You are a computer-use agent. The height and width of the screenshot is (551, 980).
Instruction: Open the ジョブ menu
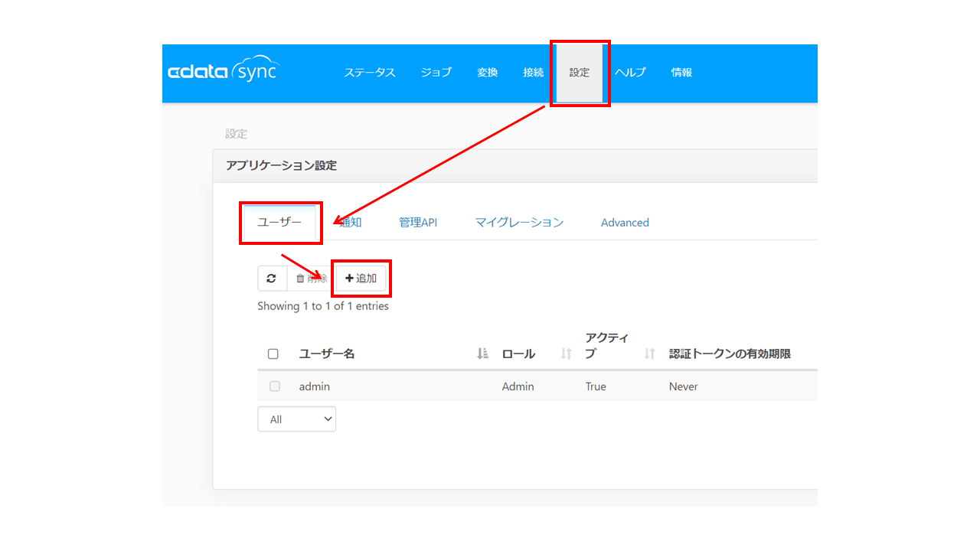tap(436, 73)
